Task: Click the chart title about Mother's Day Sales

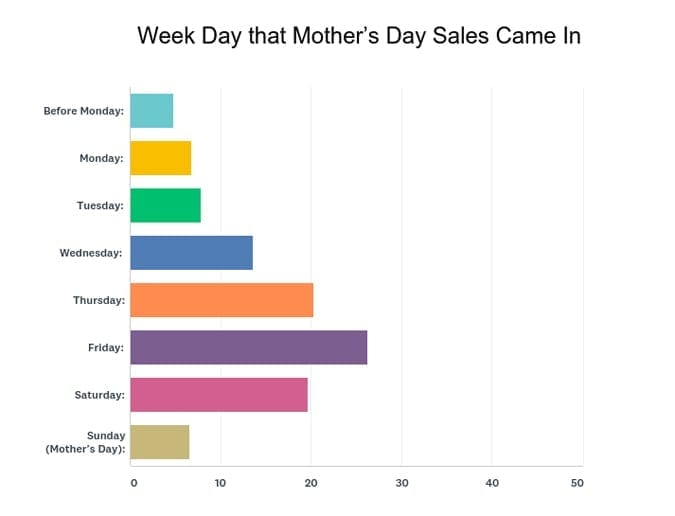Action: click(359, 37)
